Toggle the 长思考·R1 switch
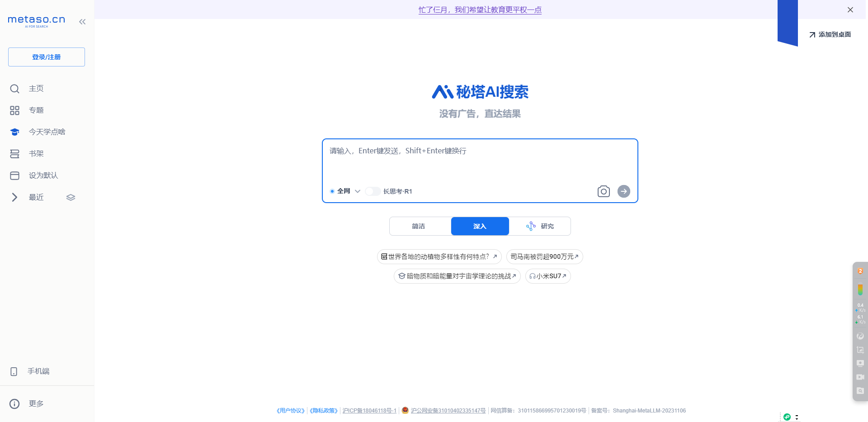The height and width of the screenshot is (422, 868). (x=373, y=191)
